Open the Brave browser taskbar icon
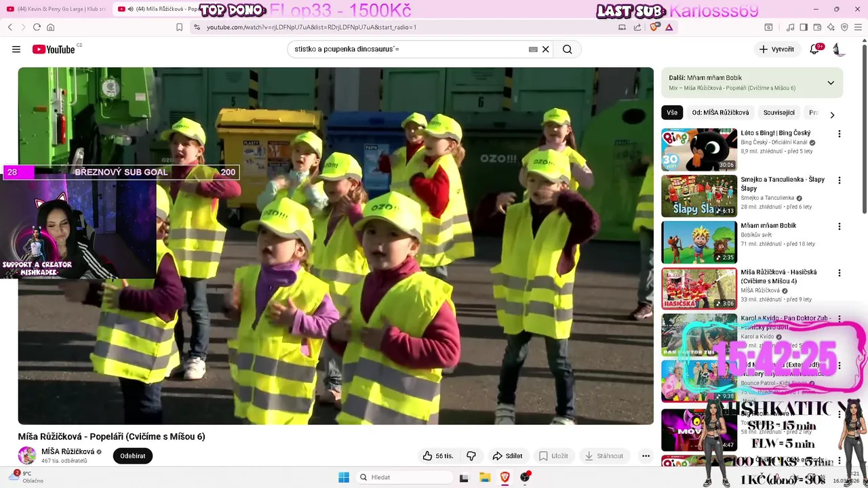The width and height of the screenshot is (868, 488). (505, 477)
